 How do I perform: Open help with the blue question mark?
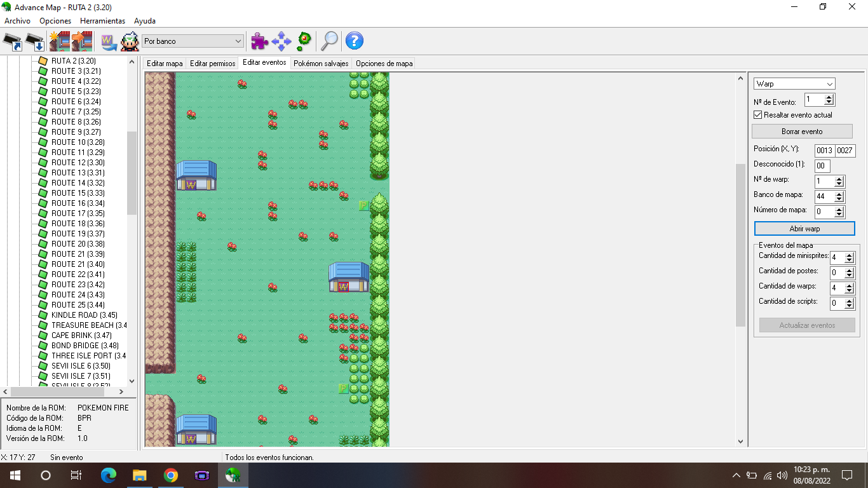[354, 41]
